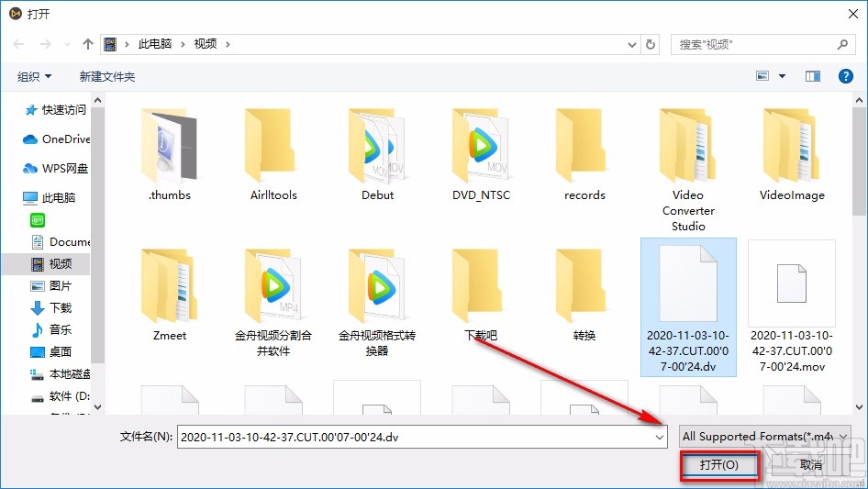
Task: Open view options dropdown arrow
Action: tap(782, 76)
